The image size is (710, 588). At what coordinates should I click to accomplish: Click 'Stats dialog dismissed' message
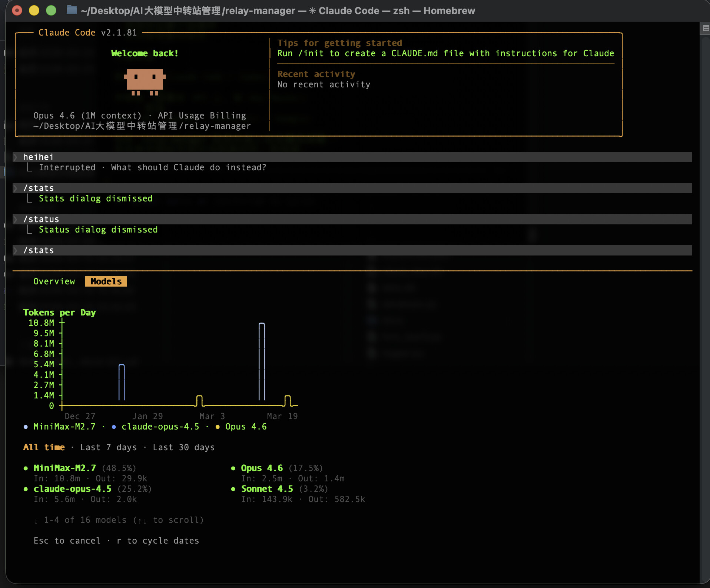pos(96,198)
